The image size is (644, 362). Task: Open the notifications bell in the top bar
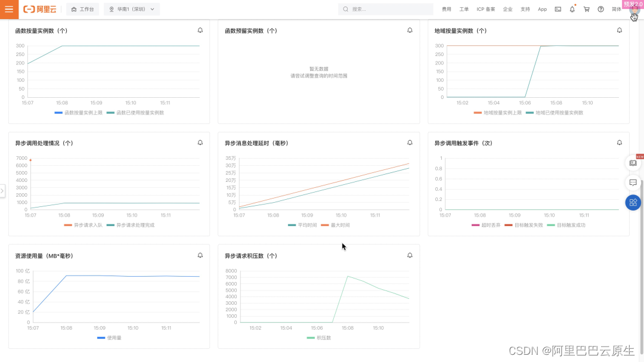click(572, 9)
